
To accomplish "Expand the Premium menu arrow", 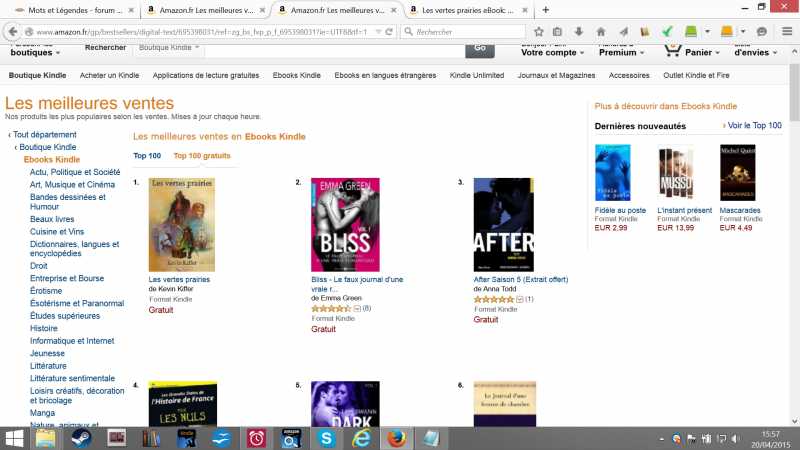I will point(642,53).
